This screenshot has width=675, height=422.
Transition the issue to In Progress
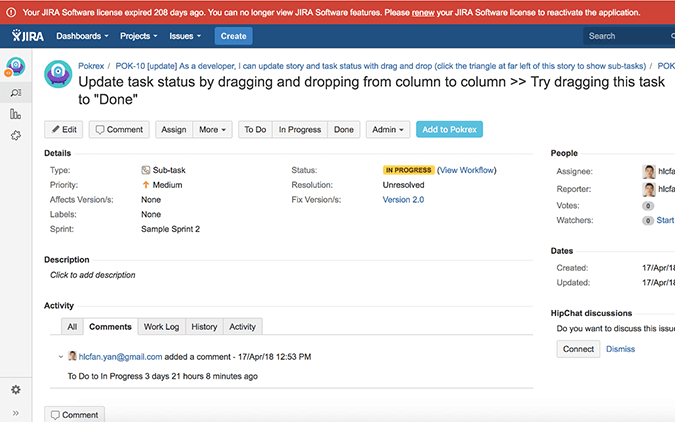point(300,130)
